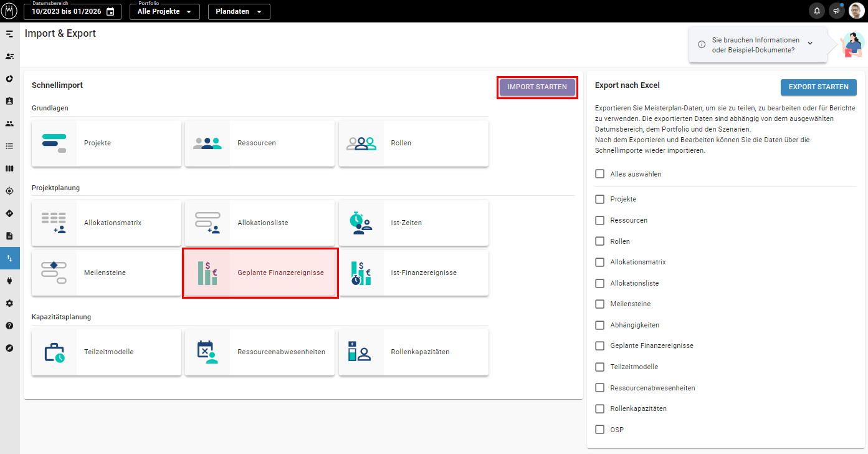868x454 pixels.
Task: Click the Rollenkapazitäten battery person icon
Action: click(x=360, y=352)
